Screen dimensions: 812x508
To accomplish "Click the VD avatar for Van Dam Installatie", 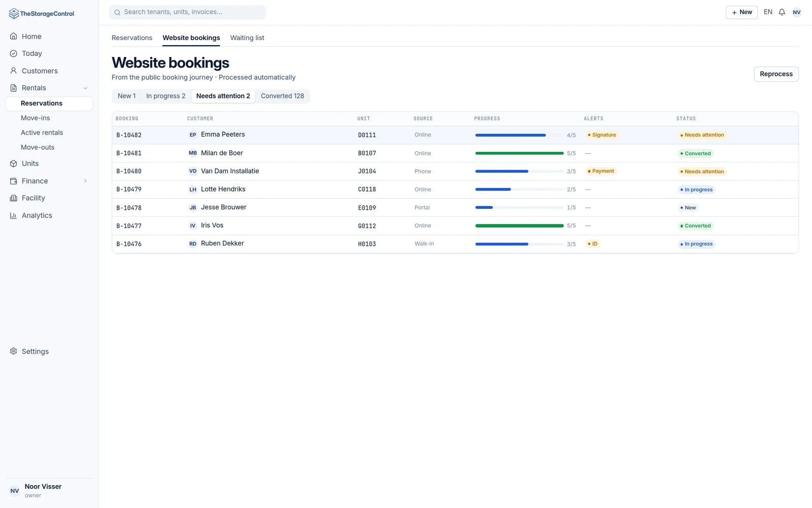I will click(193, 171).
